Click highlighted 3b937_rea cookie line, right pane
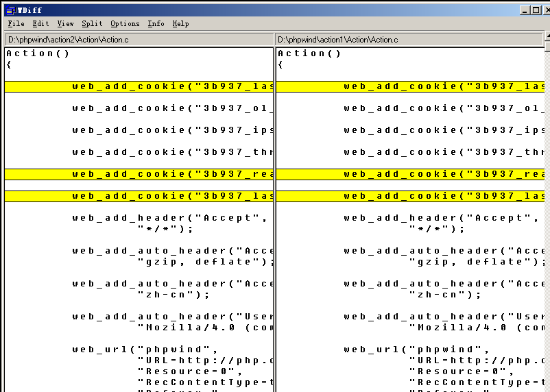 click(x=410, y=174)
